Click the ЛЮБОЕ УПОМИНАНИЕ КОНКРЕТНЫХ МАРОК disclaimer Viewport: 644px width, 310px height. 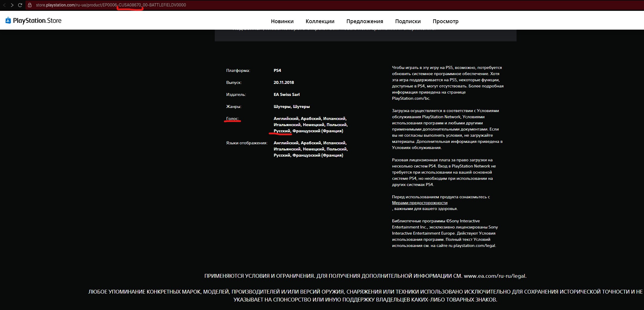point(365,296)
